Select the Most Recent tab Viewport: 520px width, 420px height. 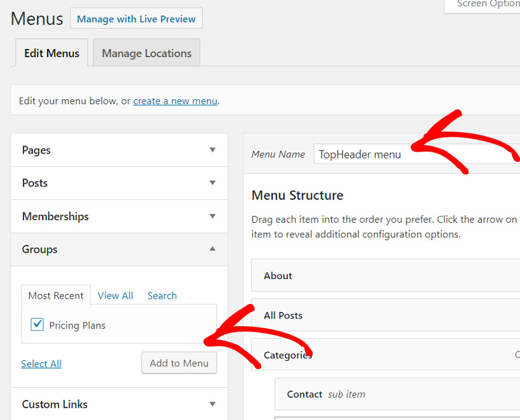56,296
